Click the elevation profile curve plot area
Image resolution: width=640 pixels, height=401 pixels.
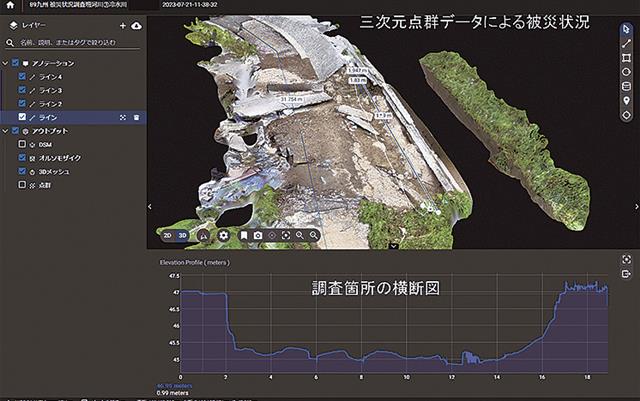(x=394, y=325)
